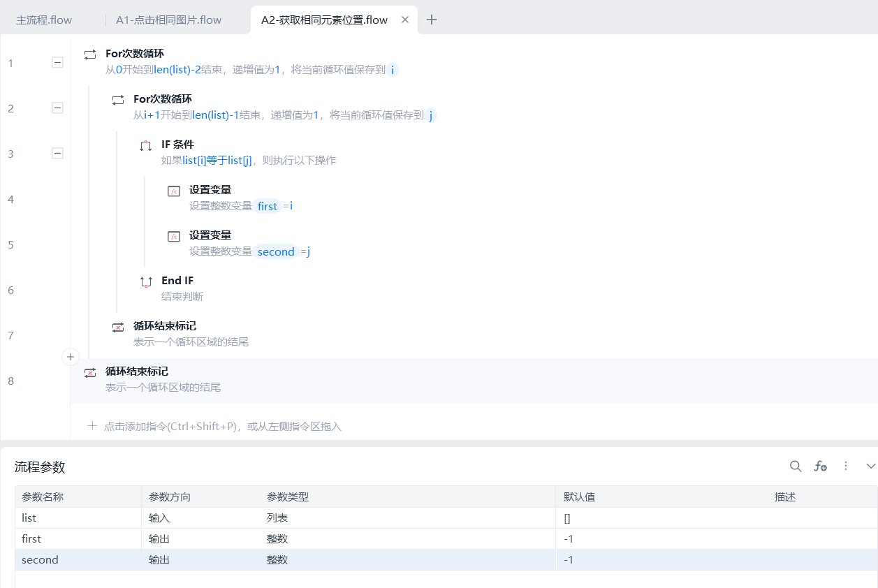This screenshot has width=878, height=588.
Task: Select the IF 条件 instruction title
Action: click(x=177, y=145)
